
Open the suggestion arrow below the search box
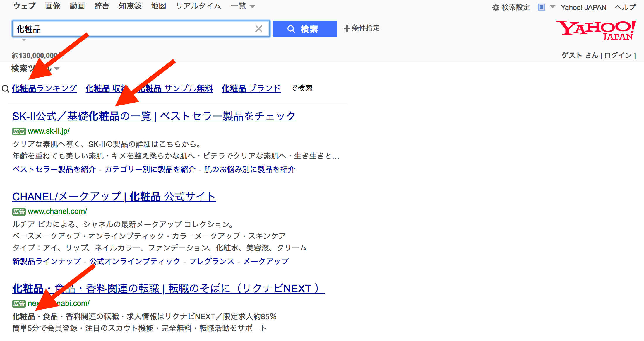coord(24,40)
